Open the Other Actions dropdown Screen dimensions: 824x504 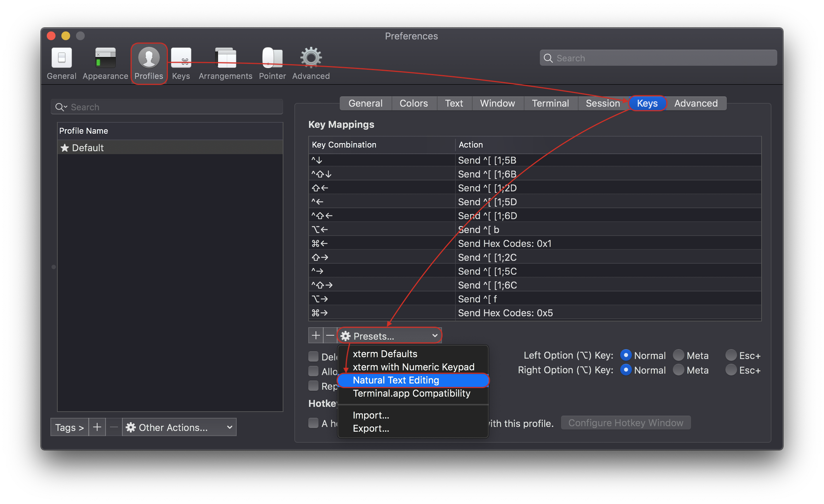pyautogui.click(x=179, y=427)
